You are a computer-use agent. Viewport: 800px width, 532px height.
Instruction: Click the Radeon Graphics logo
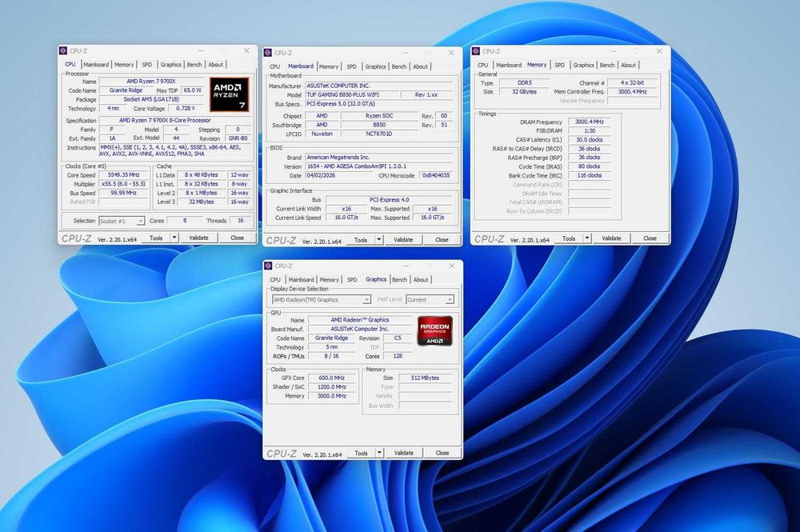click(x=434, y=330)
